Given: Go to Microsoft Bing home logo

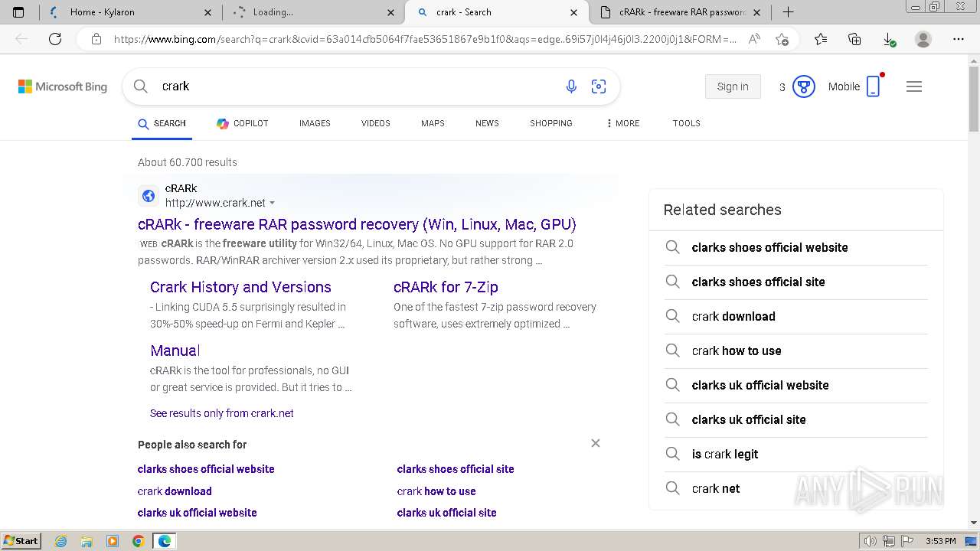Looking at the screenshot, I should coord(63,86).
